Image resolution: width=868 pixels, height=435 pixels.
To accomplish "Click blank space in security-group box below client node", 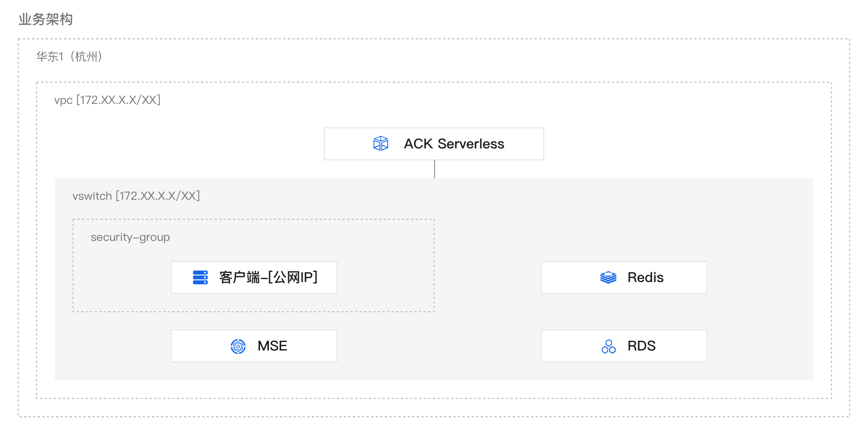I will point(254,303).
